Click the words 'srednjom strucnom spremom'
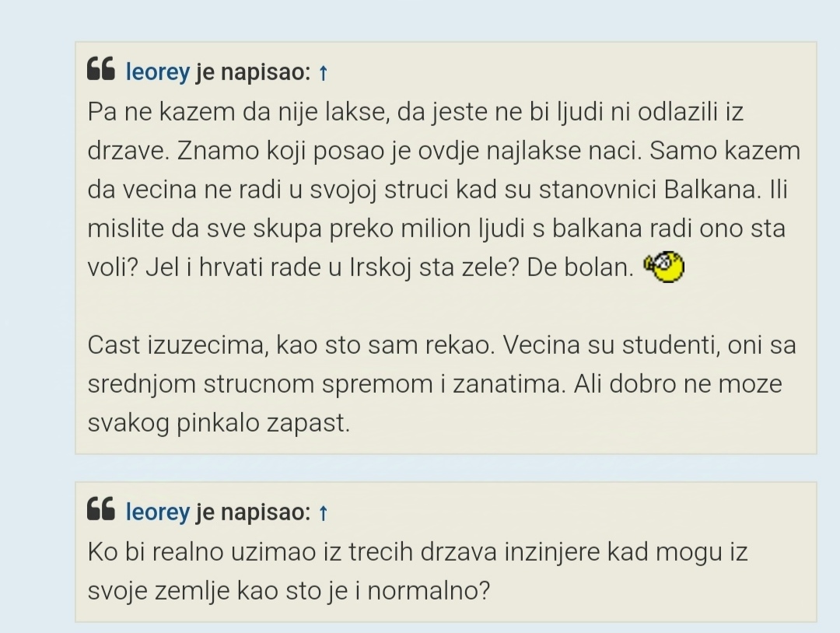 [260, 384]
